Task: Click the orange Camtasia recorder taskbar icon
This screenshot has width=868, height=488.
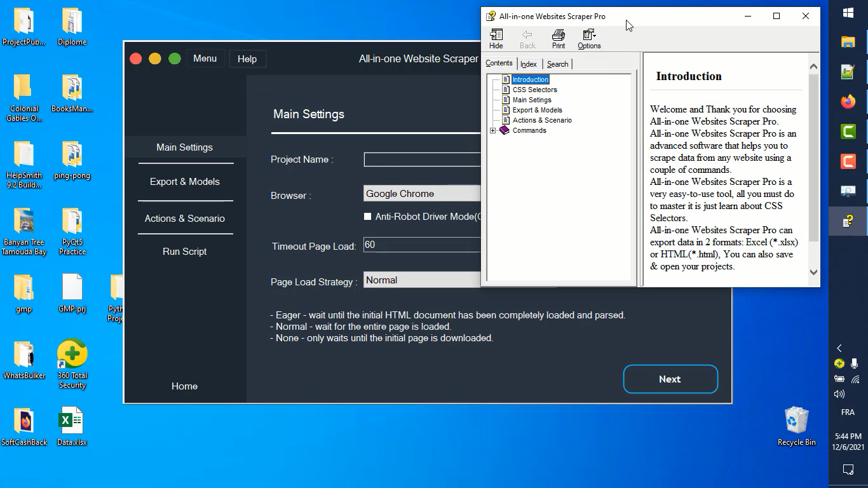Action: [848, 161]
